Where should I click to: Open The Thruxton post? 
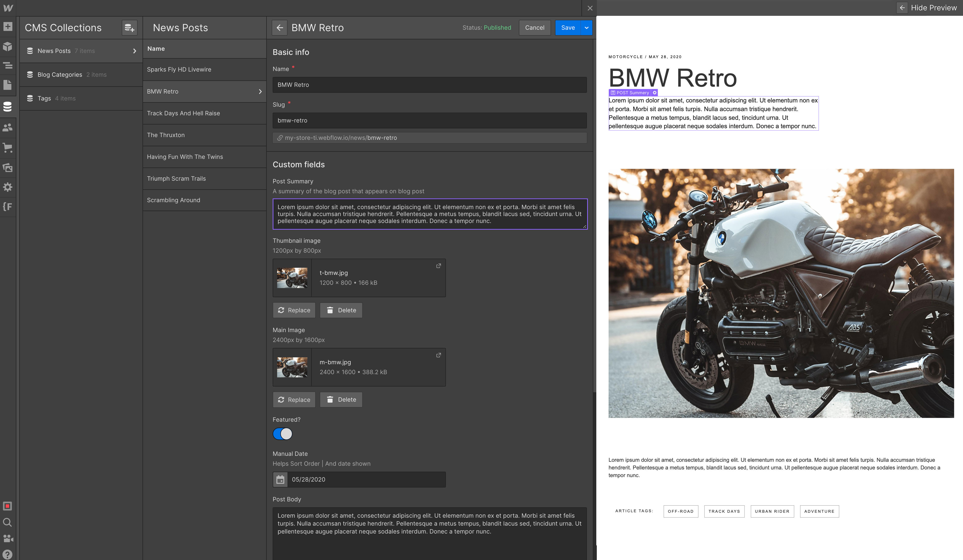(x=204, y=135)
